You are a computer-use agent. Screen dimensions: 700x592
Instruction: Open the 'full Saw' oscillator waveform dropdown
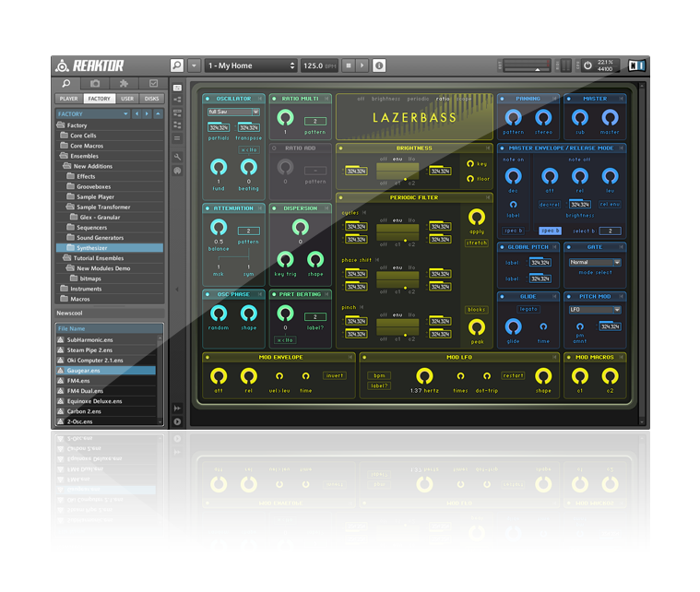tap(233, 112)
